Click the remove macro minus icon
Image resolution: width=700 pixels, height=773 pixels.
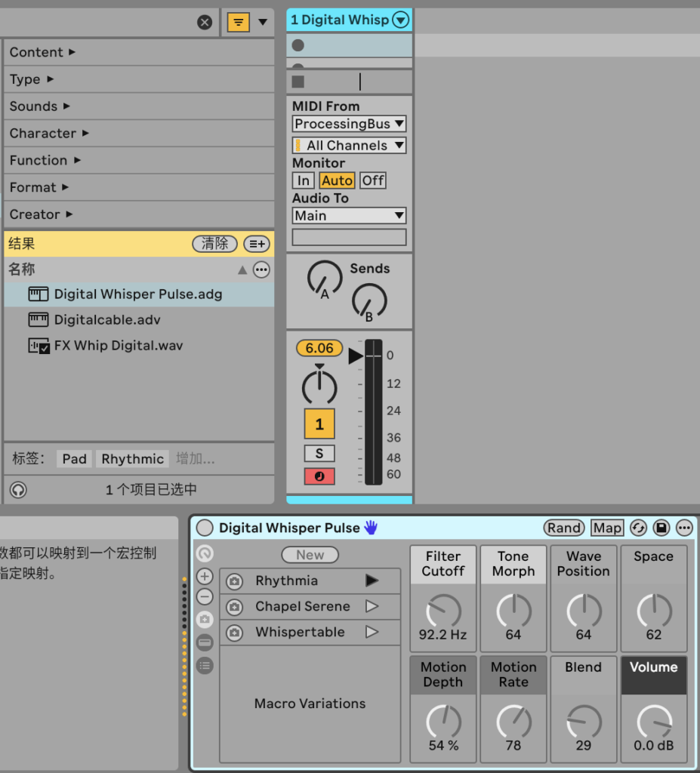click(205, 597)
